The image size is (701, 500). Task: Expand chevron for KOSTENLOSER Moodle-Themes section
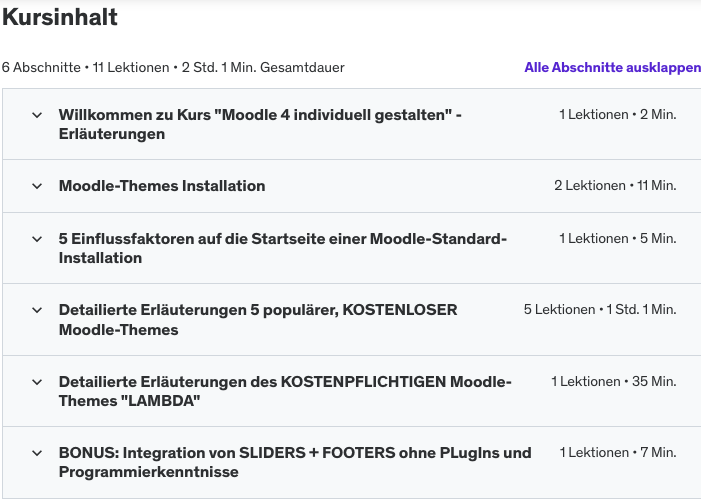click(x=37, y=310)
